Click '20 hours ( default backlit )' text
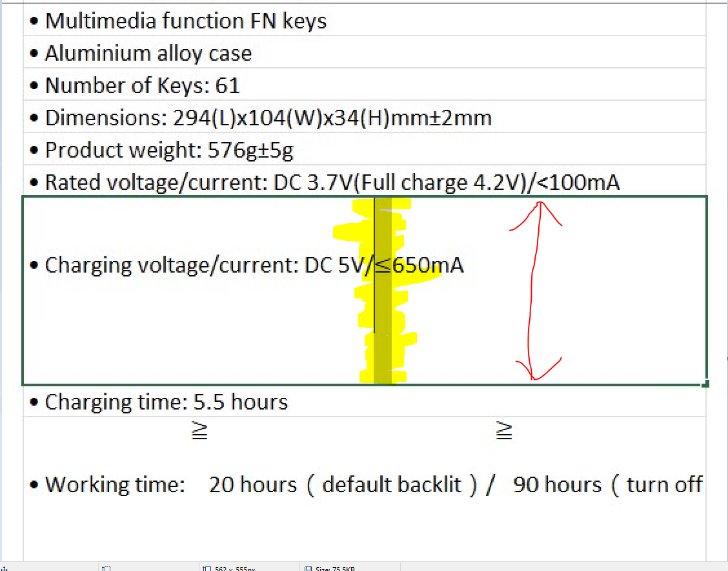This screenshot has height=571, width=728. pyautogui.click(x=343, y=484)
